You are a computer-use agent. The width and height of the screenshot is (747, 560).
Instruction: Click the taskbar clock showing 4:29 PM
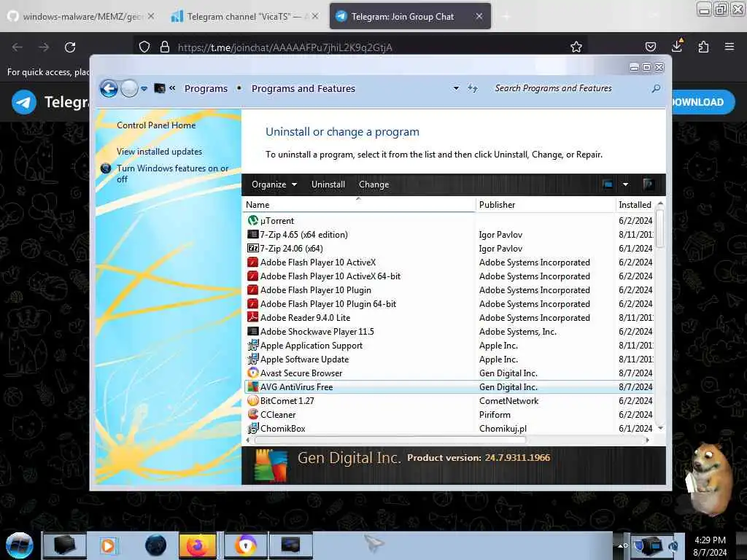click(710, 546)
